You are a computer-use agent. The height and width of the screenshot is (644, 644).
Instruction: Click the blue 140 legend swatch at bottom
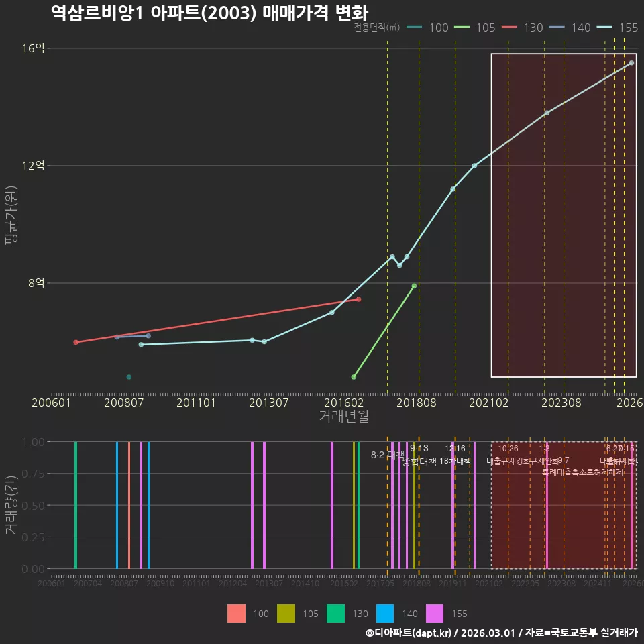(x=385, y=613)
